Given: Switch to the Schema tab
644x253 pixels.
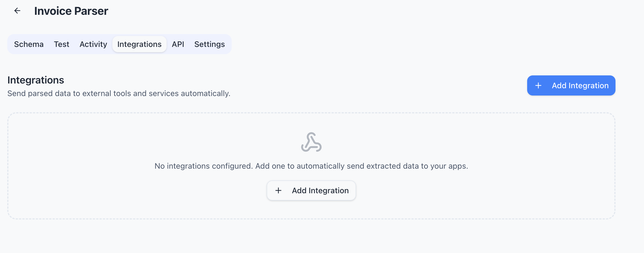Looking at the screenshot, I should tap(29, 44).
